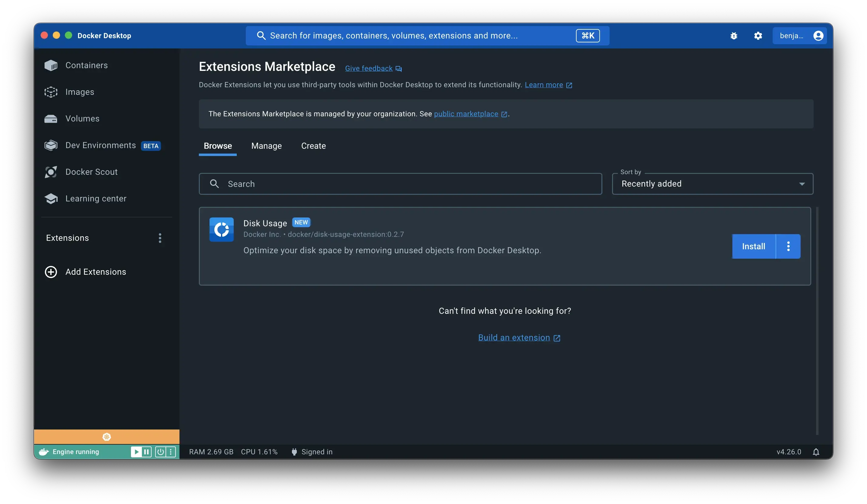Click Install for Disk Usage extension

click(x=754, y=246)
